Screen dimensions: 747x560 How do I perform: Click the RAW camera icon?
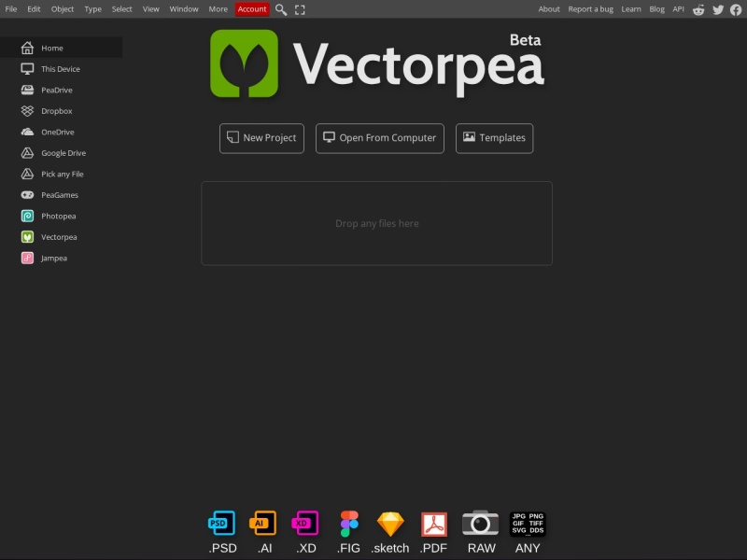click(x=480, y=523)
